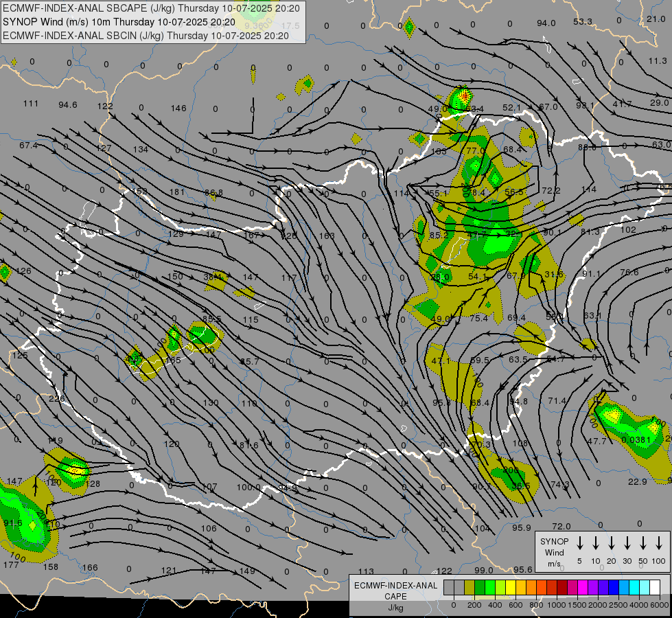
Task: Click the 72.0 value on the map
Action: tap(561, 526)
